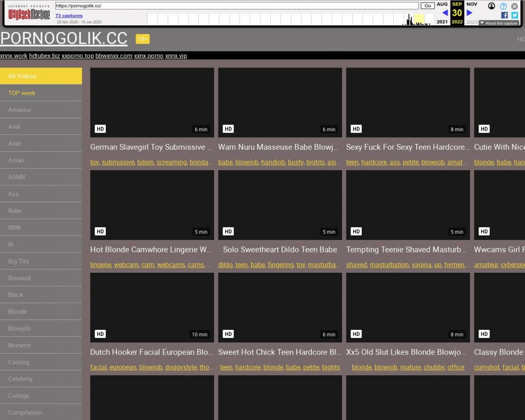525x420 pixels.
Task: Click the 'office' tag link
Action: (456, 367)
